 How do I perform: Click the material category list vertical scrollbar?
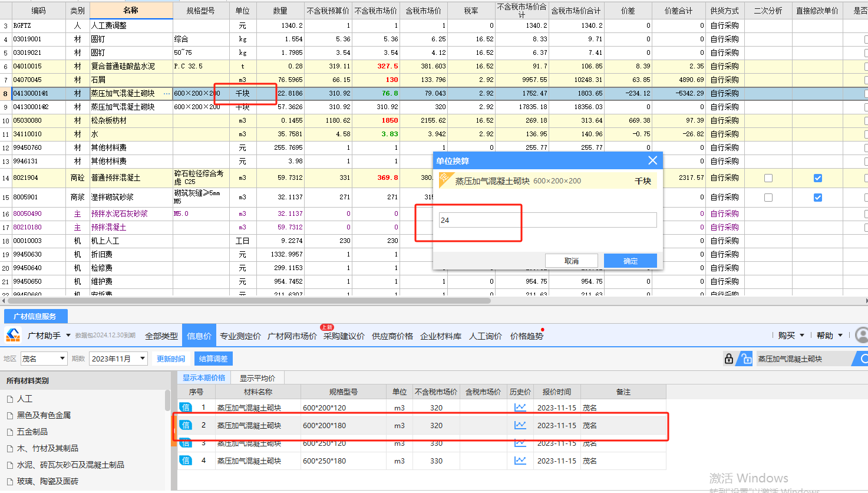tap(168, 400)
